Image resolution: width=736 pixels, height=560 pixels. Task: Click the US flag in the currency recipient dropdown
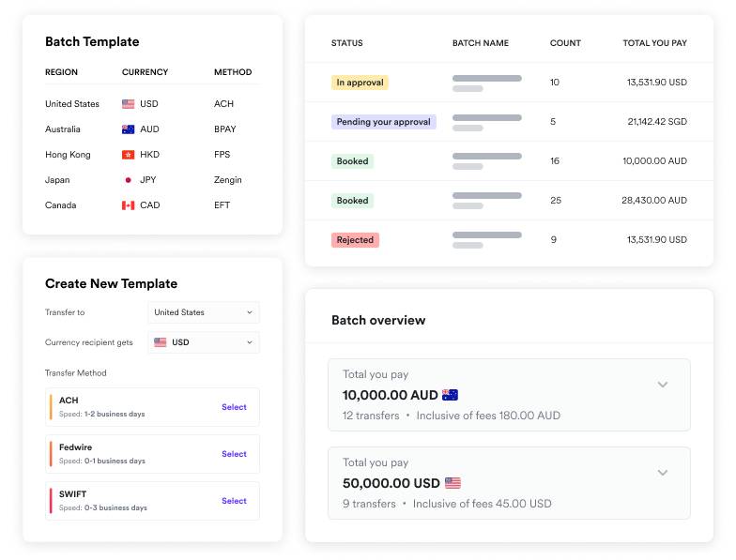coord(160,342)
